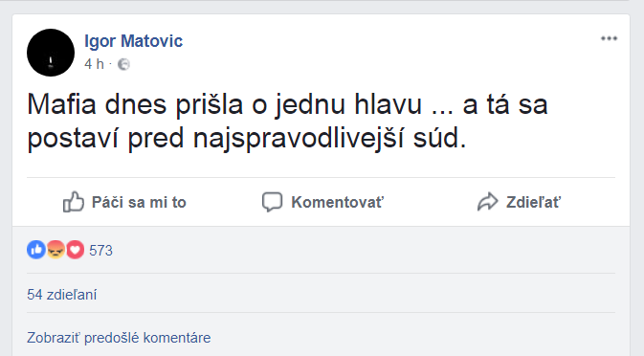The width and height of the screenshot is (644, 356).
Task: Open Igor Matovic's black profile picture
Action: point(51,53)
